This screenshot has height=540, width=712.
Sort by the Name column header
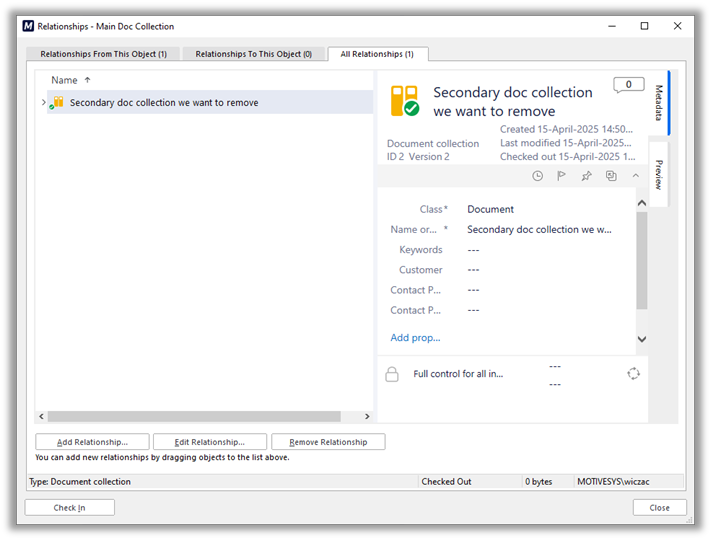point(64,80)
